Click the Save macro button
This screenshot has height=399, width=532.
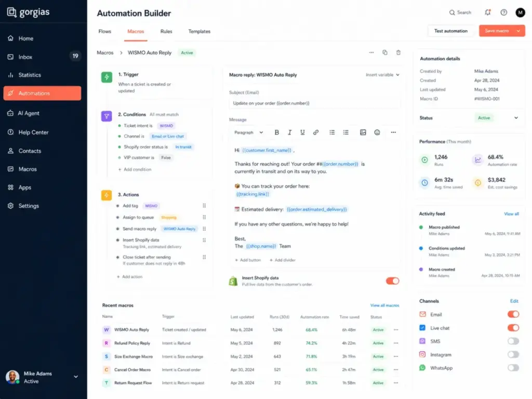pos(497,31)
